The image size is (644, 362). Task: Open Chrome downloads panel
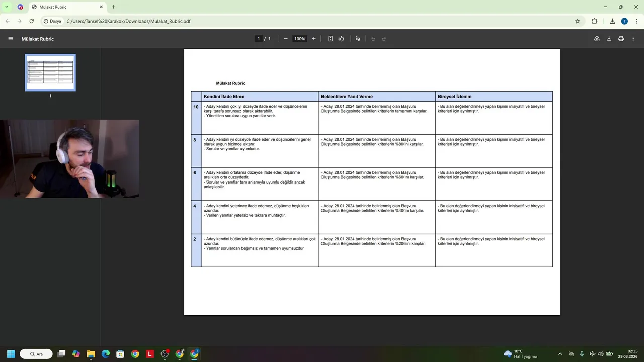(612, 21)
